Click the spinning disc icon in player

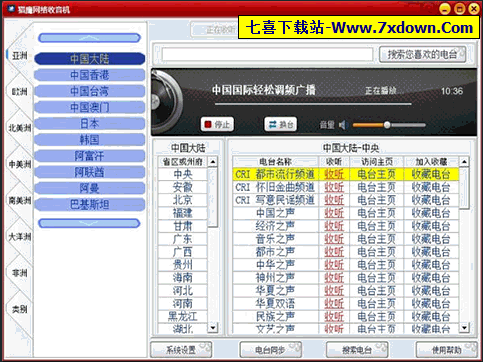tap(166, 101)
